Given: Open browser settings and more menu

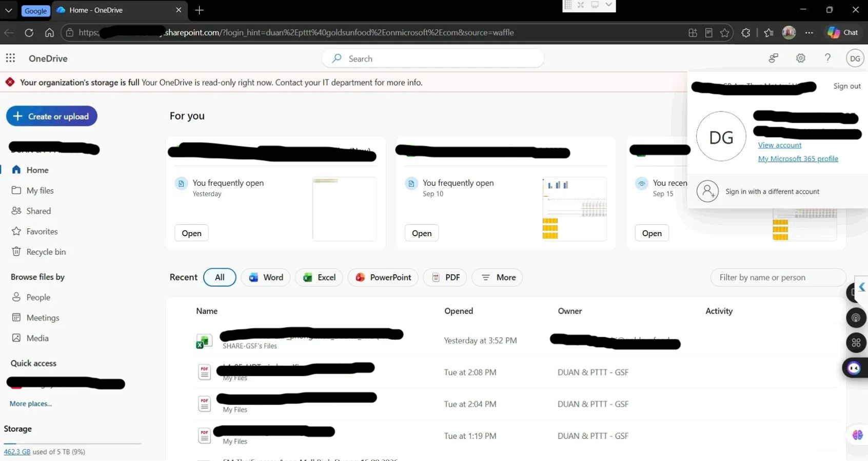Looking at the screenshot, I should click(x=809, y=32).
